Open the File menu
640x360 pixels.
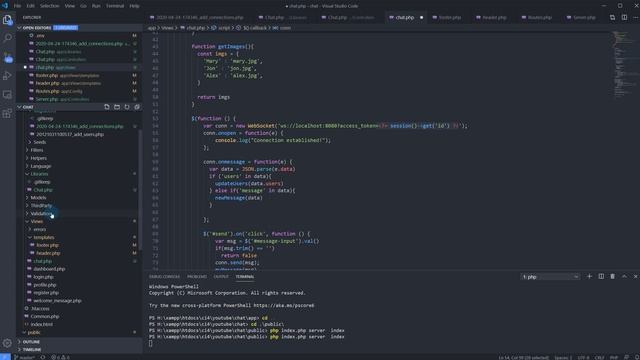[17, 6]
